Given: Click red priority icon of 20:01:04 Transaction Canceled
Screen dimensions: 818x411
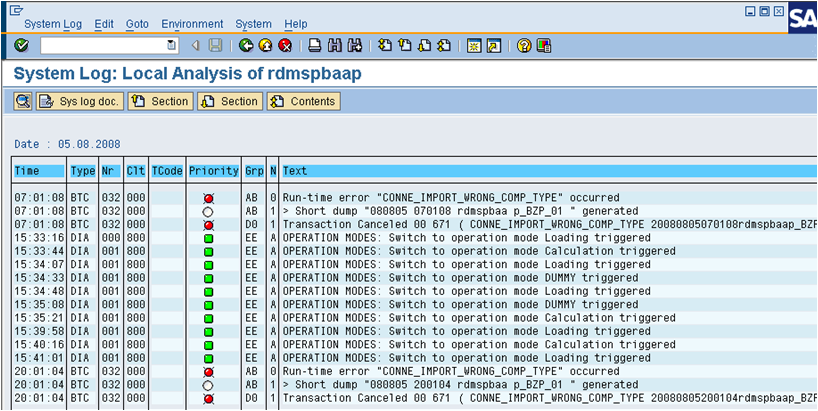Looking at the screenshot, I should [209, 399].
